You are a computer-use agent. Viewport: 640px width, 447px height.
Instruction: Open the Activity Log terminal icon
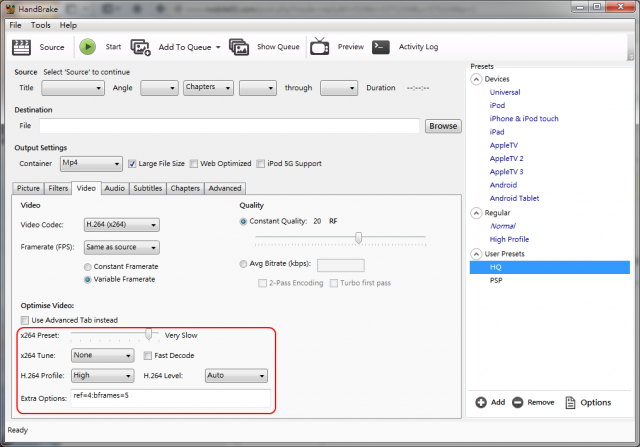coord(380,47)
